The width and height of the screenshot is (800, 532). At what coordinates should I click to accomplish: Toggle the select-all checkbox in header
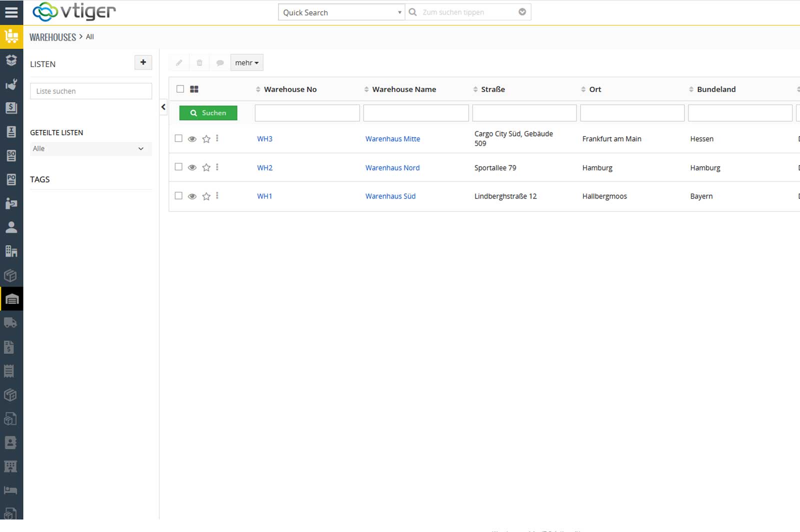180,89
